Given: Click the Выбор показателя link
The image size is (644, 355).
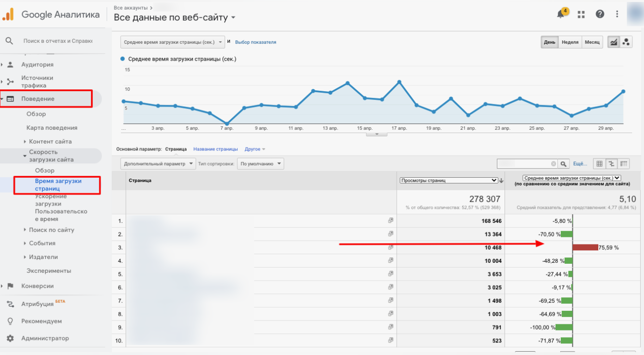Looking at the screenshot, I should click(x=255, y=42).
